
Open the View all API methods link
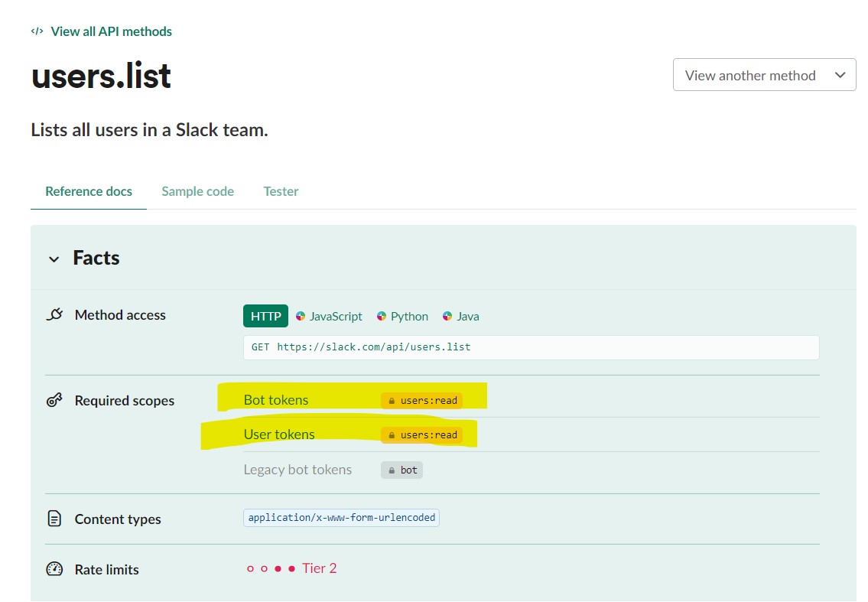coord(111,31)
